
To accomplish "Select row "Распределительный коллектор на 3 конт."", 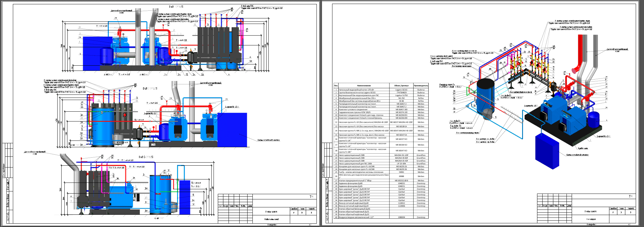I will (x=381, y=104).
